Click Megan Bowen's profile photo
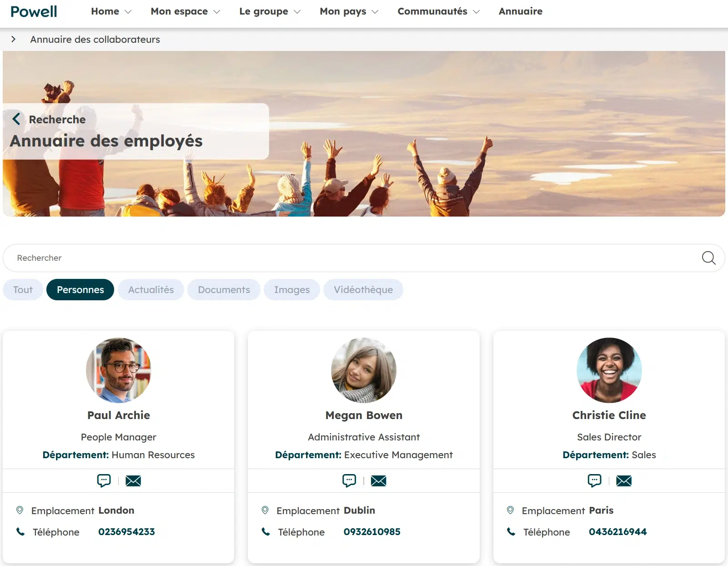 (x=364, y=370)
